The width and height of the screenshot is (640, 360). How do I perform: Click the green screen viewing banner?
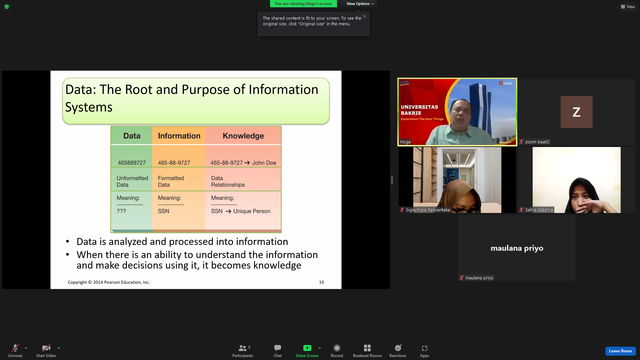click(303, 4)
